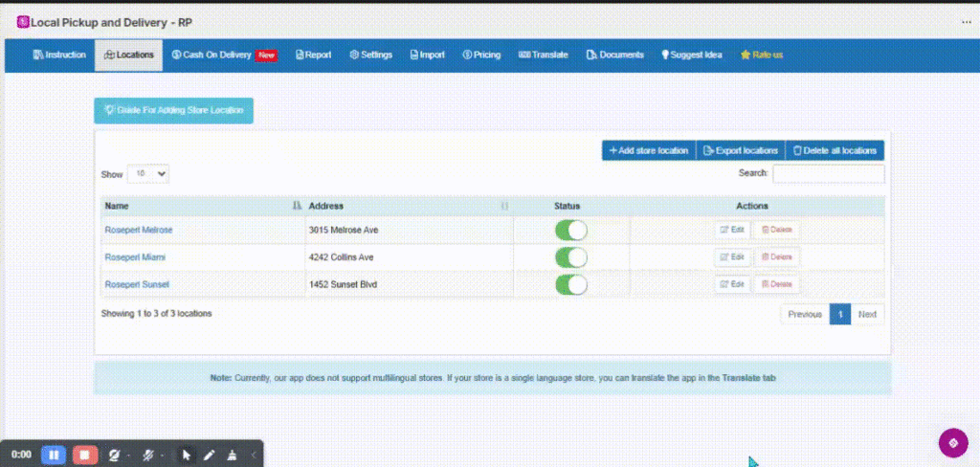This screenshot has height=467, width=980.
Task: Switch off Rosepert Sunset status toggle
Action: click(x=571, y=284)
